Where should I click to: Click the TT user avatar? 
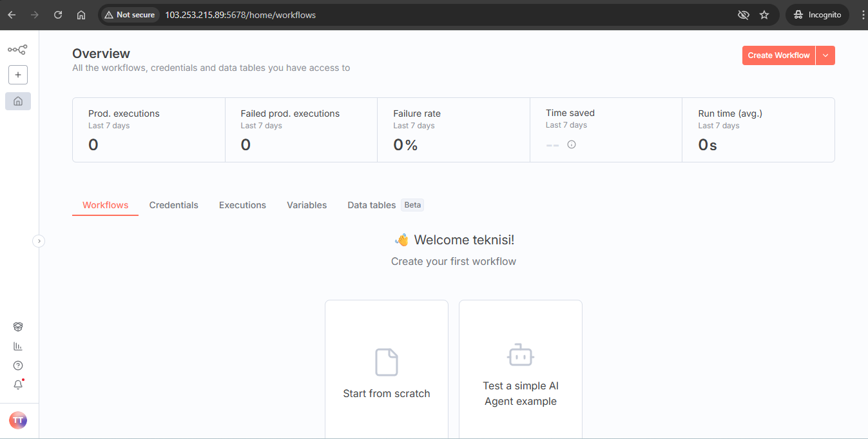tap(18, 420)
